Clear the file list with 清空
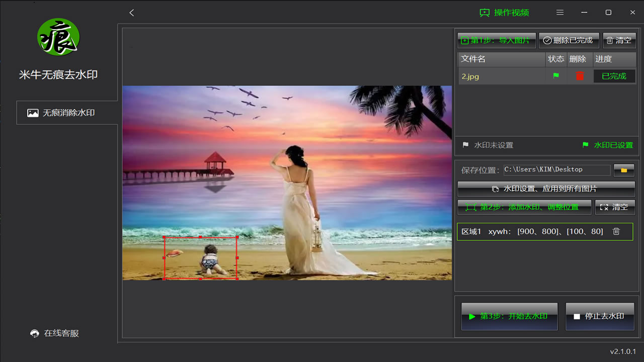 click(619, 40)
